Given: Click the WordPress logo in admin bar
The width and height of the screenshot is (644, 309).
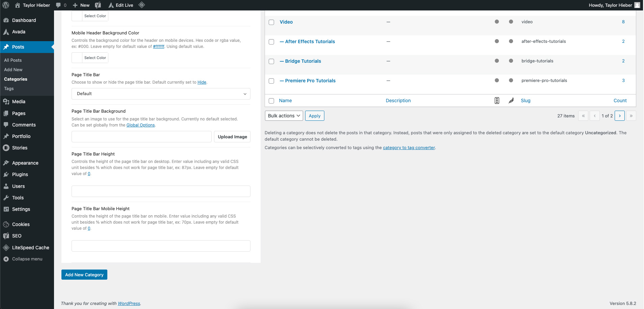Looking at the screenshot, I should pyautogui.click(x=6, y=5).
